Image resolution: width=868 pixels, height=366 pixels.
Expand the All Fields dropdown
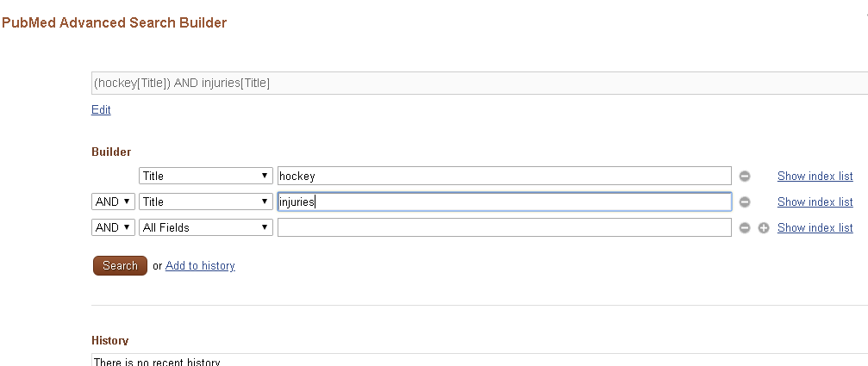point(206,227)
